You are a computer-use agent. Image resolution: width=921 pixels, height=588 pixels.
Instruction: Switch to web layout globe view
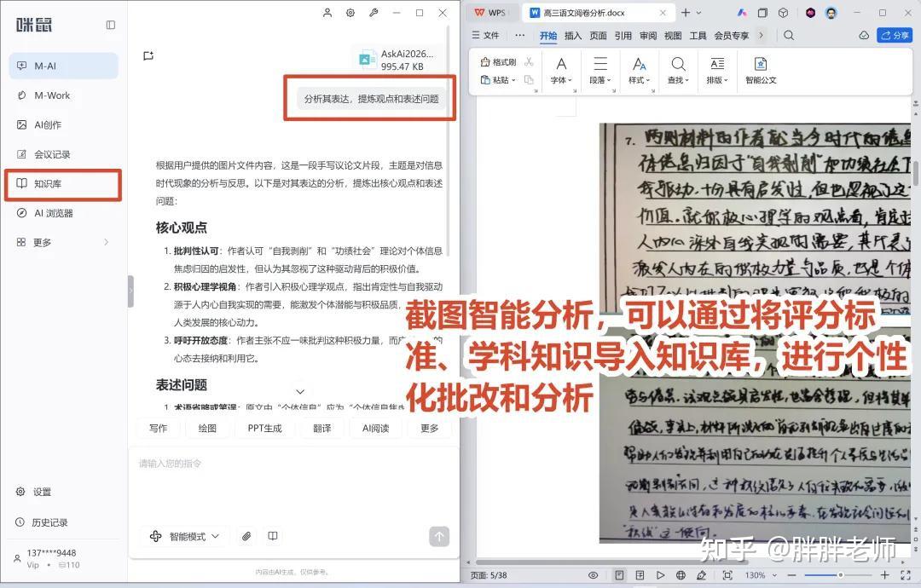click(x=681, y=575)
